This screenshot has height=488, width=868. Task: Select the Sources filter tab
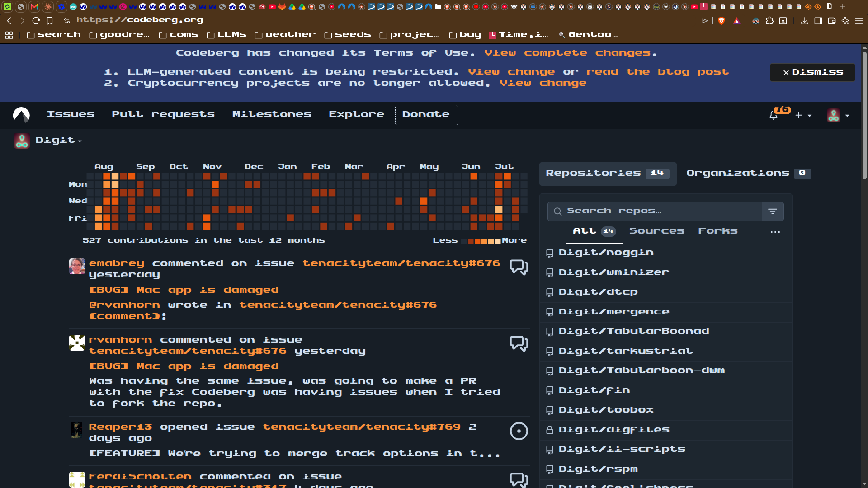click(657, 231)
